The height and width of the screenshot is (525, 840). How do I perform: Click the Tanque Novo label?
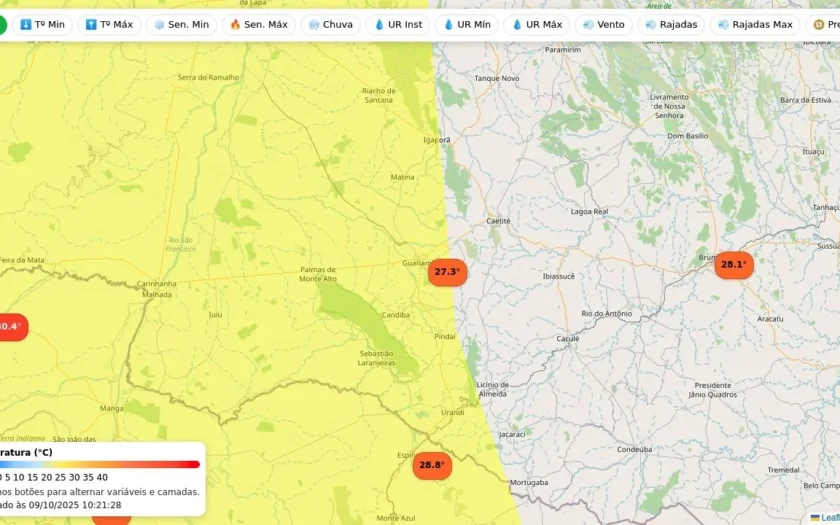click(497, 78)
